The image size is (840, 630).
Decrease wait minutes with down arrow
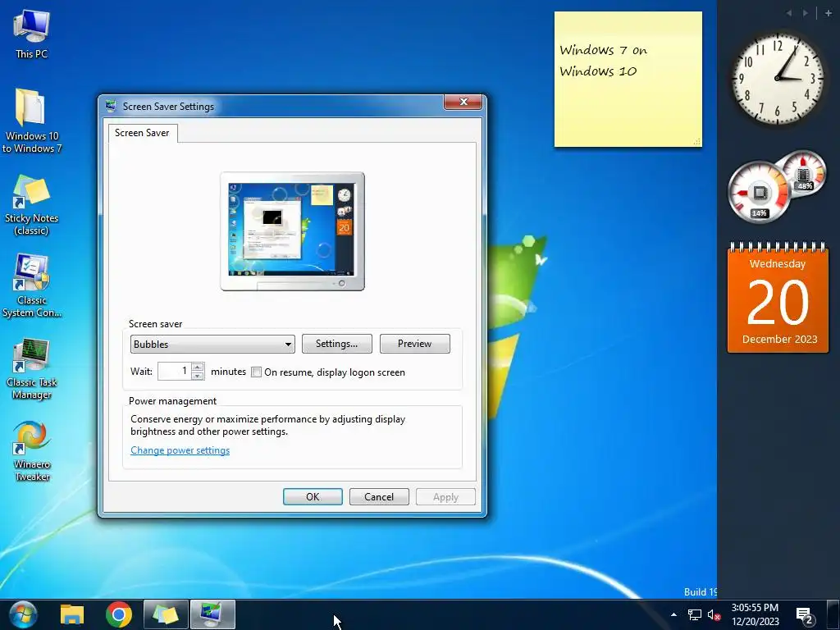pos(198,376)
